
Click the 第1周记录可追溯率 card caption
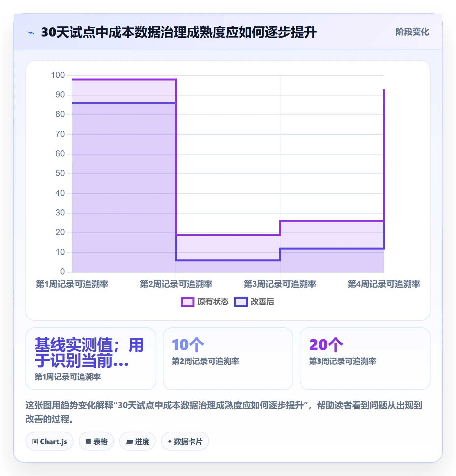click(68, 377)
